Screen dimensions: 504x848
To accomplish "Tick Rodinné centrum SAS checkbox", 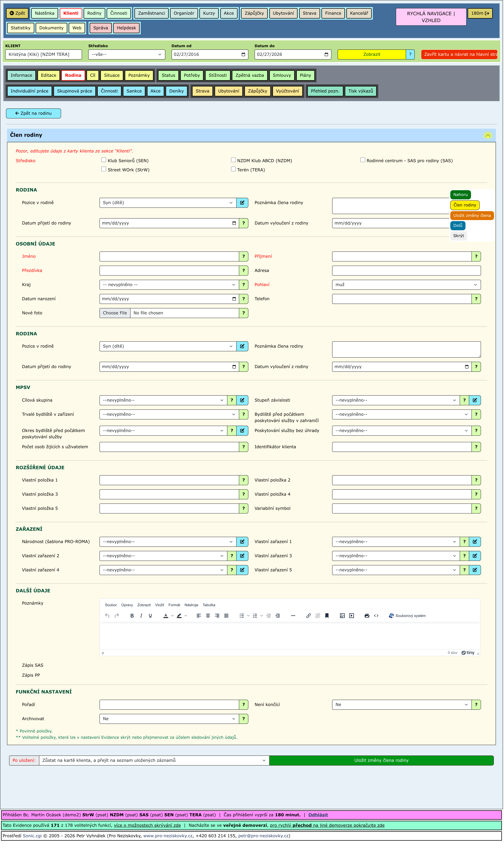I will (363, 160).
